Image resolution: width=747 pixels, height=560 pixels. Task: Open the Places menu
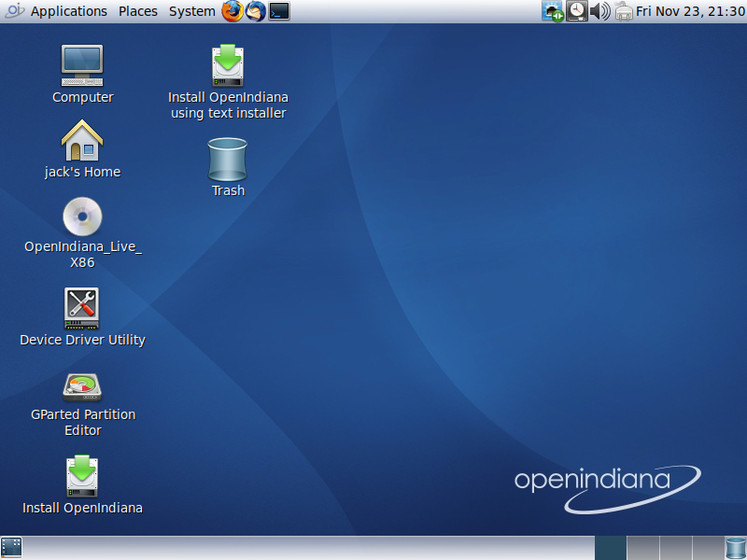[x=138, y=11]
